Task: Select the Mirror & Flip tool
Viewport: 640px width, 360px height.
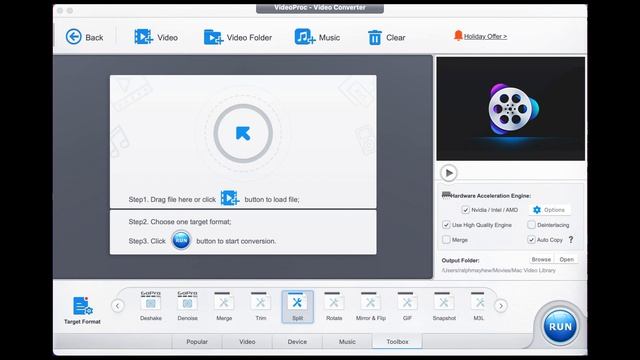Action: click(x=371, y=306)
